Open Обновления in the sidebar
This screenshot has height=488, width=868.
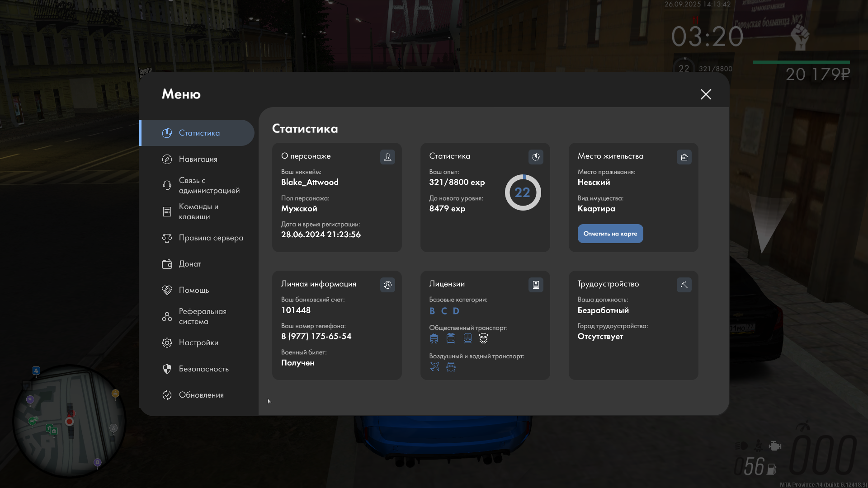(201, 395)
